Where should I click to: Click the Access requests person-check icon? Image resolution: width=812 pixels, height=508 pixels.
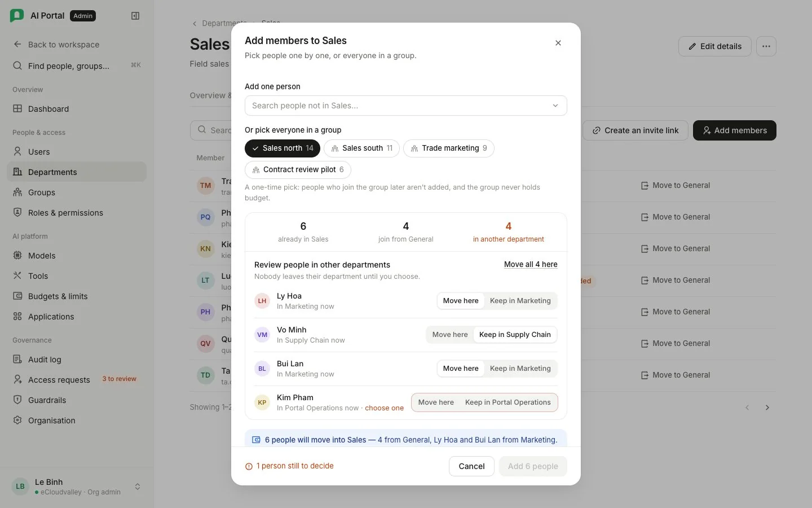click(x=17, y=380)
